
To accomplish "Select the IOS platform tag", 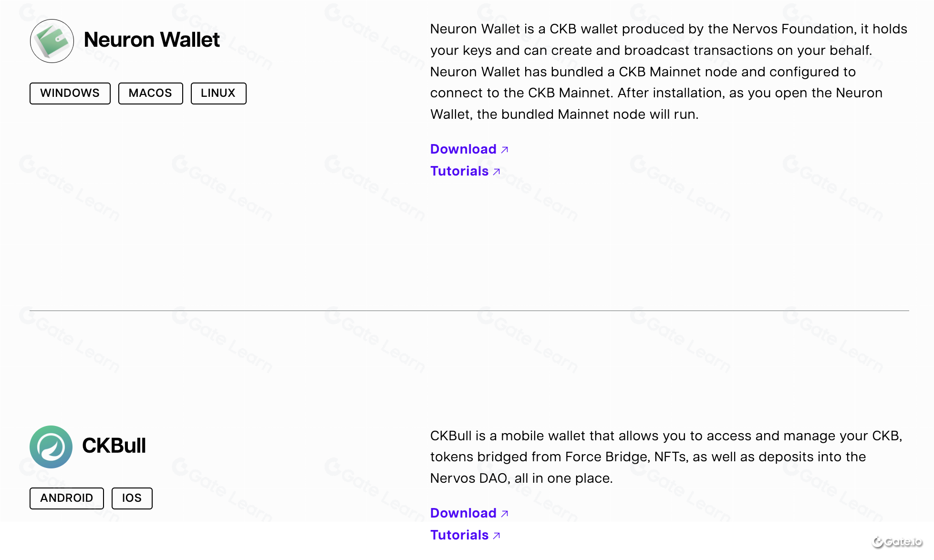I will 132,498.
